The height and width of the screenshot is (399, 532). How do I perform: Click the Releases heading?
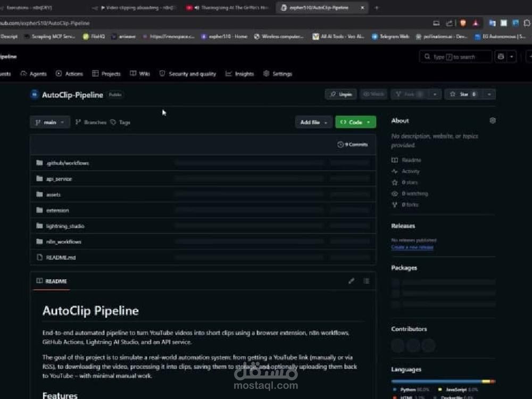(x=403, y=226)
